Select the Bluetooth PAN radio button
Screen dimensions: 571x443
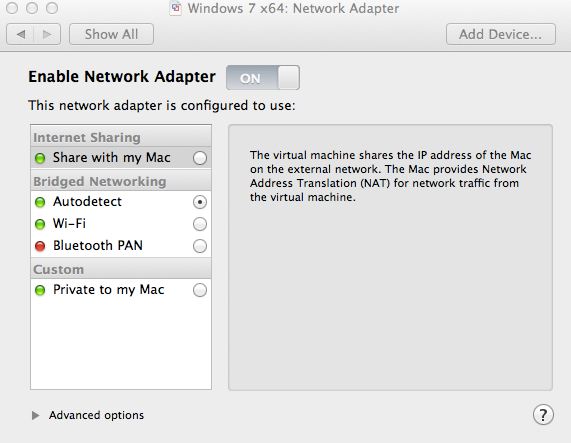coord(200,246)
